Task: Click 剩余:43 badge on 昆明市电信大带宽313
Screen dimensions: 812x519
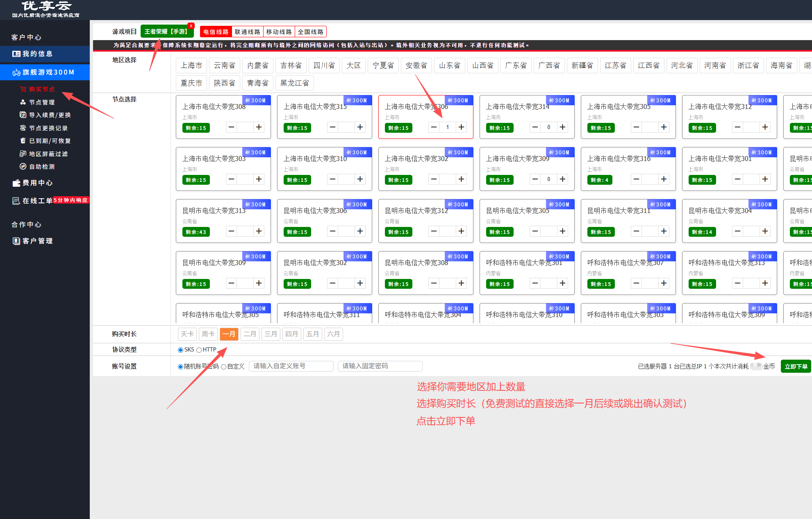Action: [196, 232]
